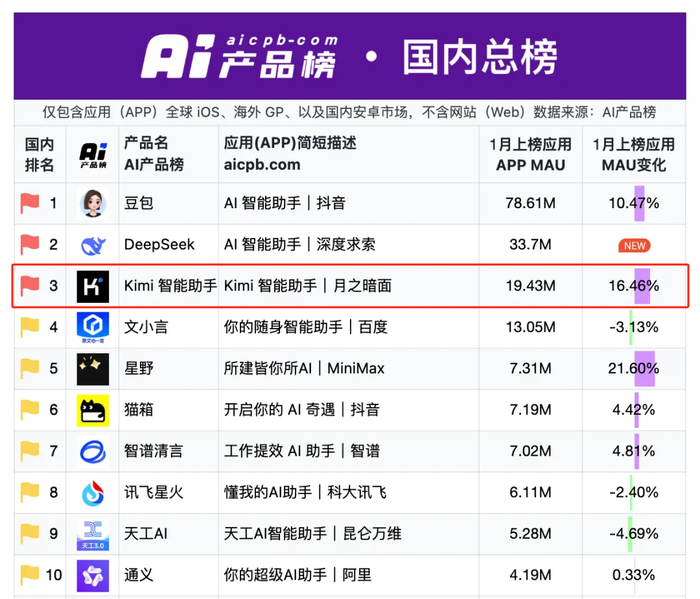Click the yellow flag beside rank 9
This screenshot has width=700, height=599.
coord(30,533)
